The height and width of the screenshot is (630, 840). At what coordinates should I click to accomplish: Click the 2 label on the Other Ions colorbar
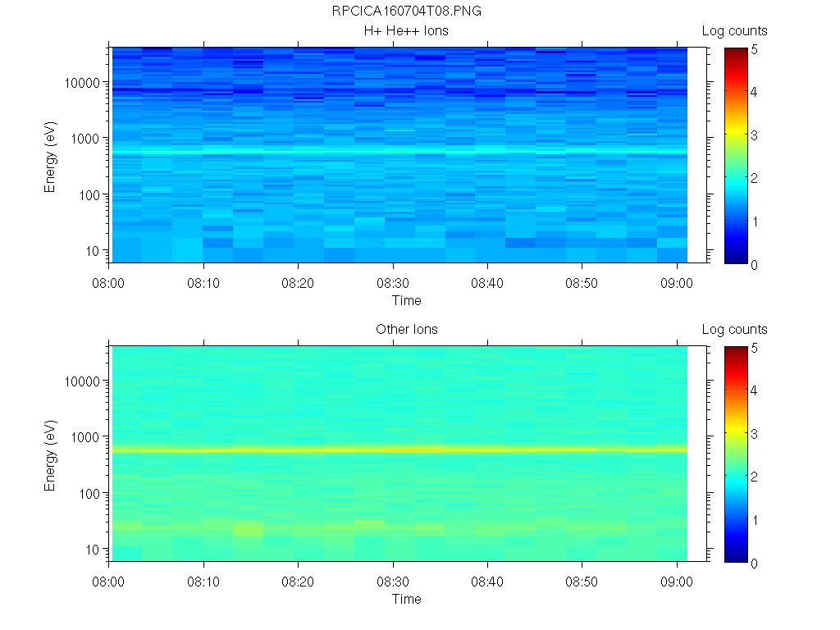755,477
